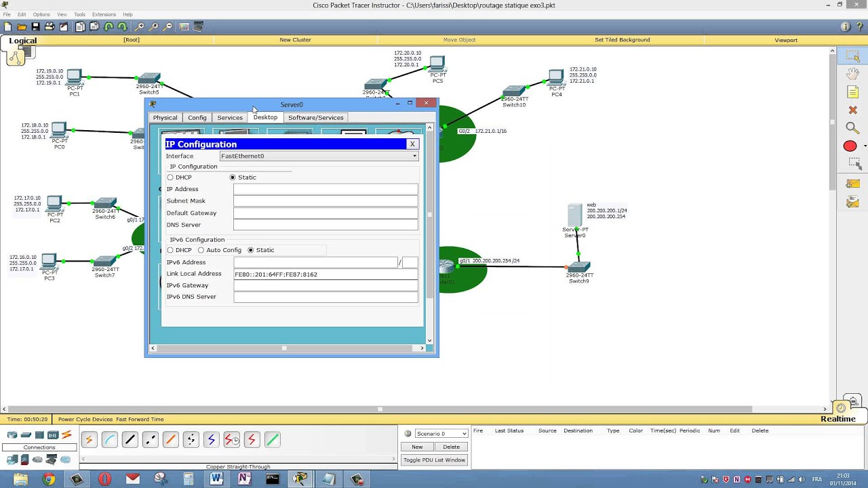Viewport: 868px width, 488px height.
Task: Close the IP Configuration panel
Action: pyautogui.click(x=412, y=144)
